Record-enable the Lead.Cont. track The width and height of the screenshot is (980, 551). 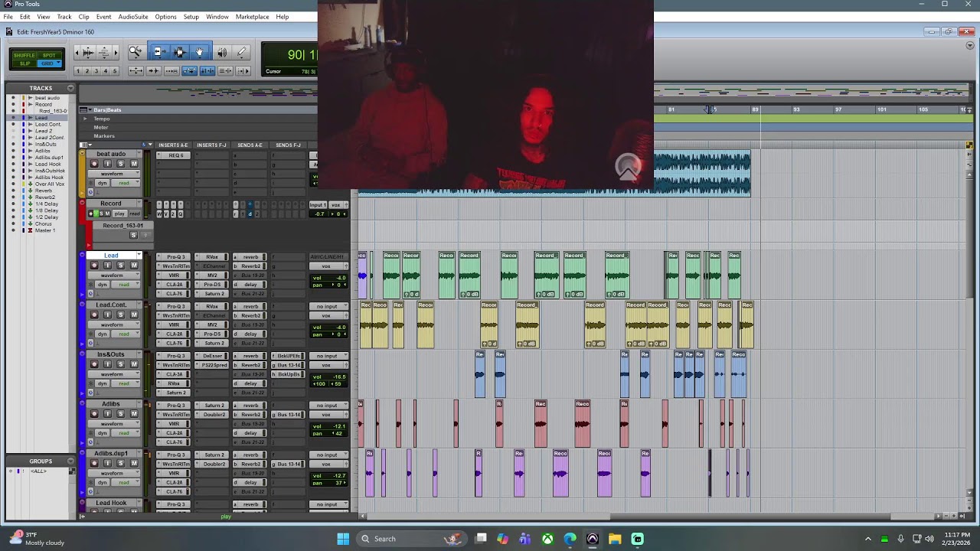click(x=95, y=315)
